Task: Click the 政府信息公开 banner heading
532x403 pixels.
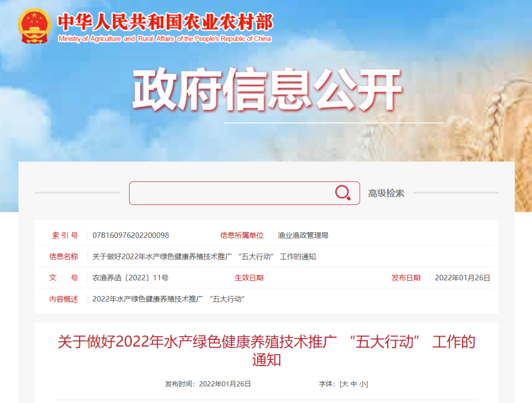Action: pyautogui.click(x=267, y=89)
